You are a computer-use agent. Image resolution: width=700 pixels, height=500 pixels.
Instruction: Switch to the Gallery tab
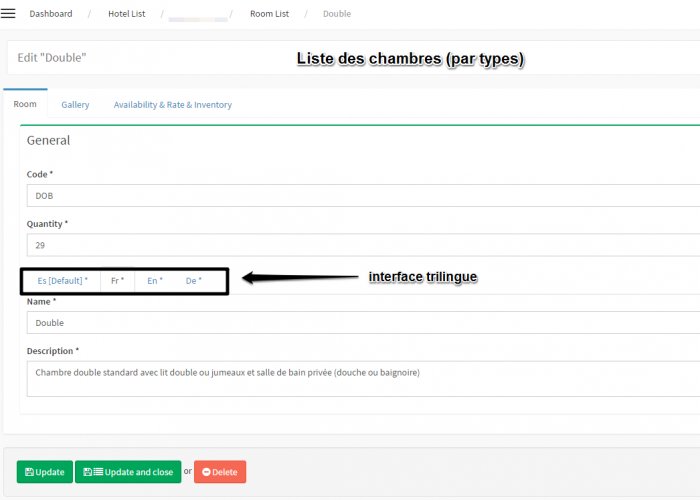tap(75, 104)
